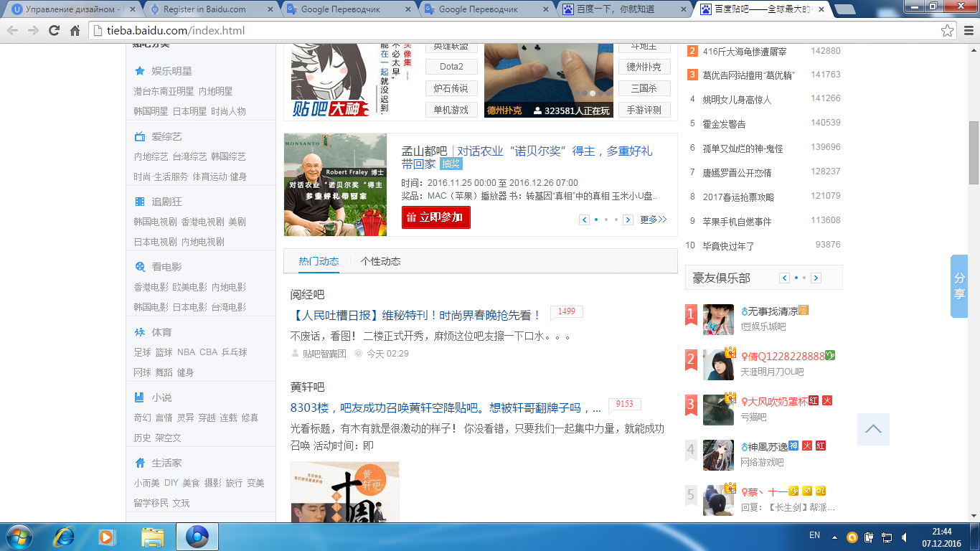Click the 炉石传说 game button
The width and height of the screenshot is (980, 551).
[x=451, y=88]
